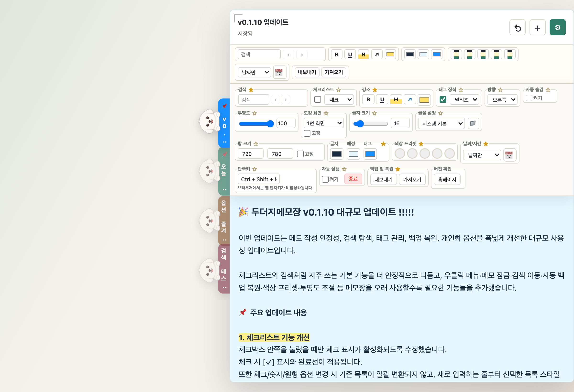This screenshot has height=392, width=574.
Task: Switch to the 옵션 즐겨 side tab
Action: tap(224, 220)
